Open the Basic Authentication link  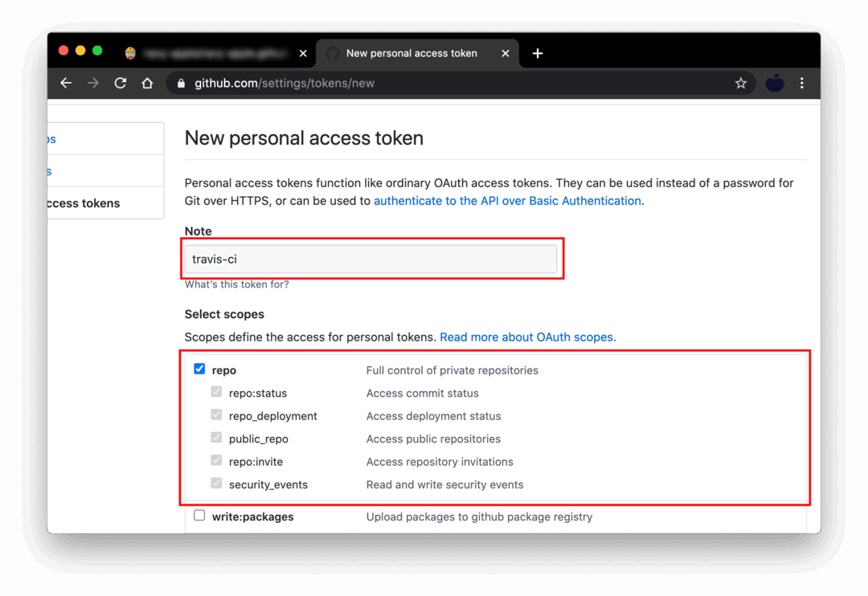click(506, 200)
